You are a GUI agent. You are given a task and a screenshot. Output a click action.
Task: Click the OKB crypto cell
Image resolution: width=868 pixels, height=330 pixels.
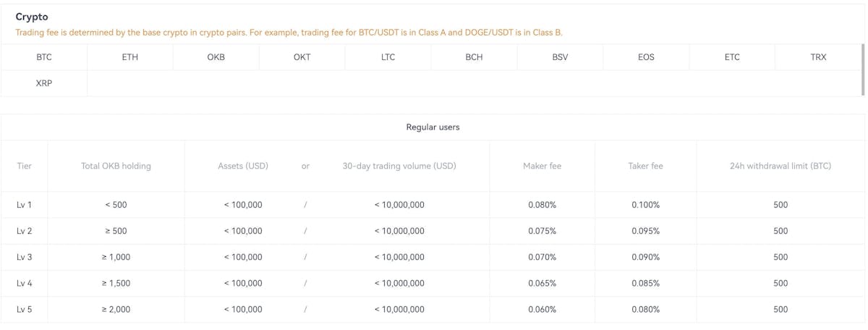click(216, 57)
